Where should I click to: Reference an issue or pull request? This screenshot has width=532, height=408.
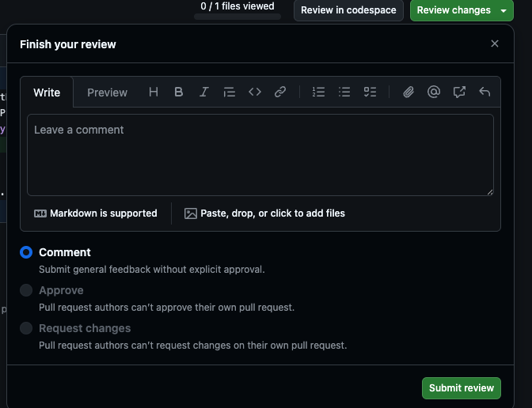click(x=459, y=92)
